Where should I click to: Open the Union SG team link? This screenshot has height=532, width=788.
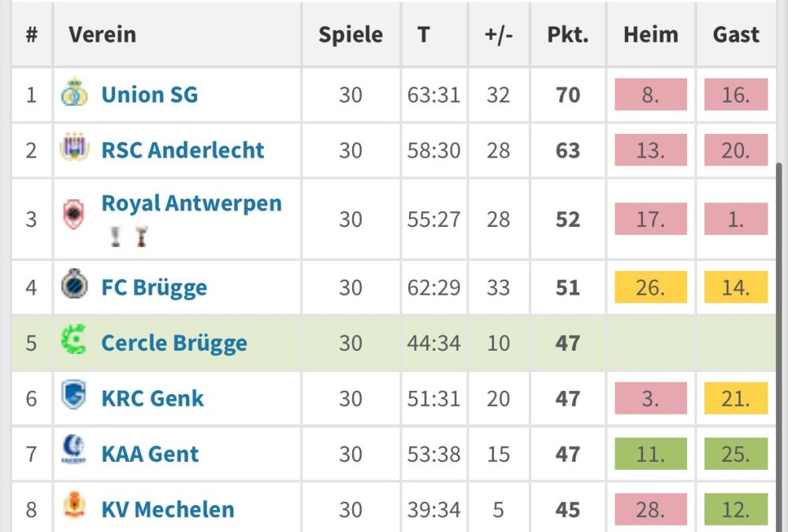[150, 95]
